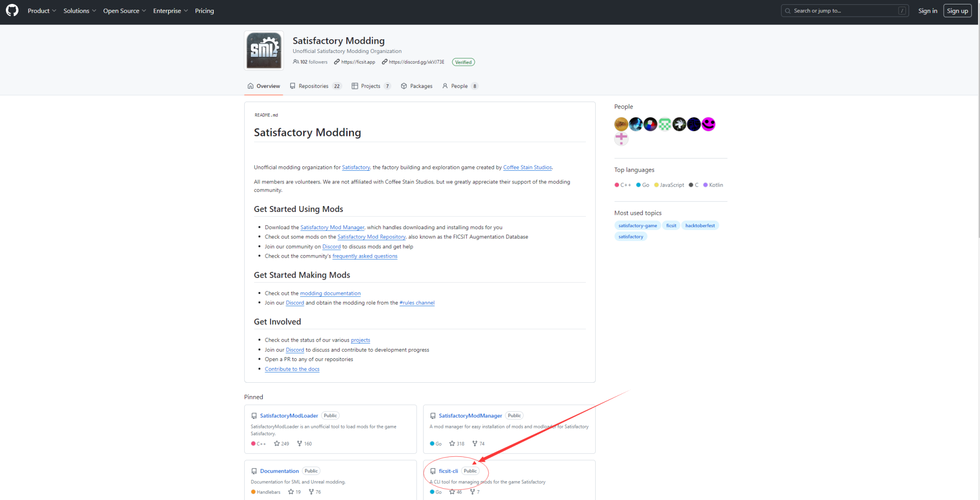
Task: Click the first orange member avatar
Action: coord(621,124)
